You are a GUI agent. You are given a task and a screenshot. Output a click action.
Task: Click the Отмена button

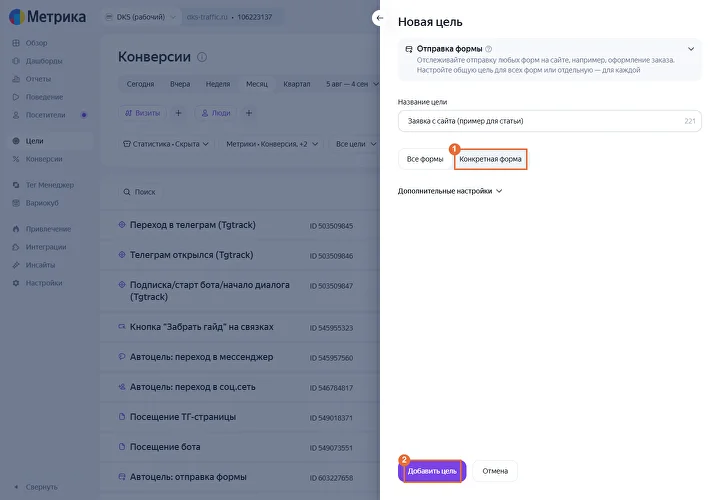click(495, 471)
